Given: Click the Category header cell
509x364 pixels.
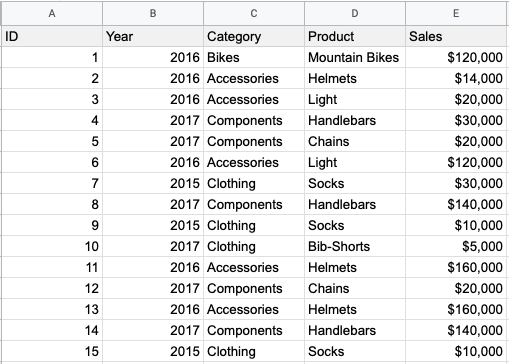Looking at the screenshot, I should (x=254, y=36).
